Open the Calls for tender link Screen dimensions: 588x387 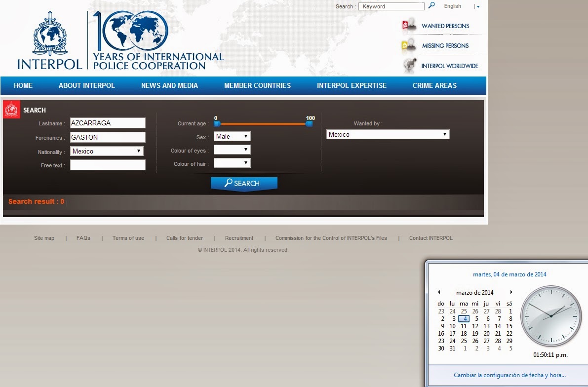point(185,238)
